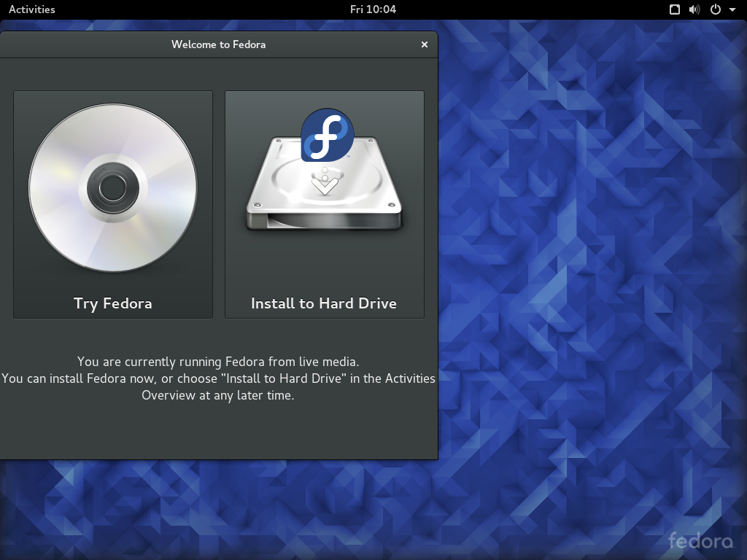
Task: Close the Welcome to Fedora dialog
Action: [425, 44]
